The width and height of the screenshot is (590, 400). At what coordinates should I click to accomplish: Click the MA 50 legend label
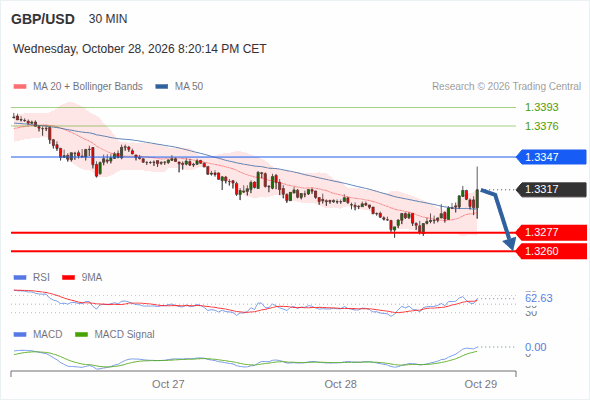click(x=189, y=87)
